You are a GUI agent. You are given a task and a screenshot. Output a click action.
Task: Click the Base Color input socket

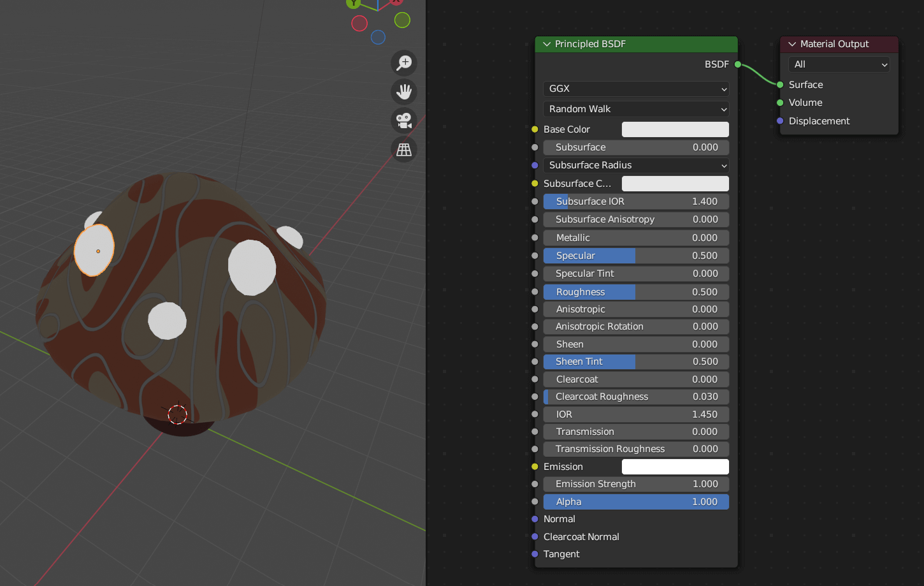(535, 129)
